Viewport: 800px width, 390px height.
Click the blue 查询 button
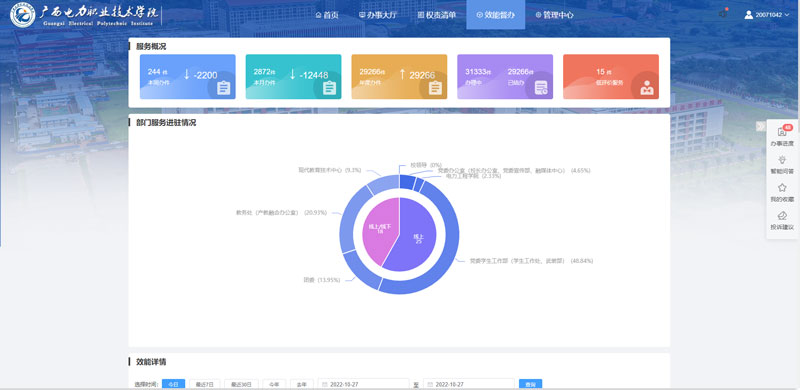[x=530, y=384]
